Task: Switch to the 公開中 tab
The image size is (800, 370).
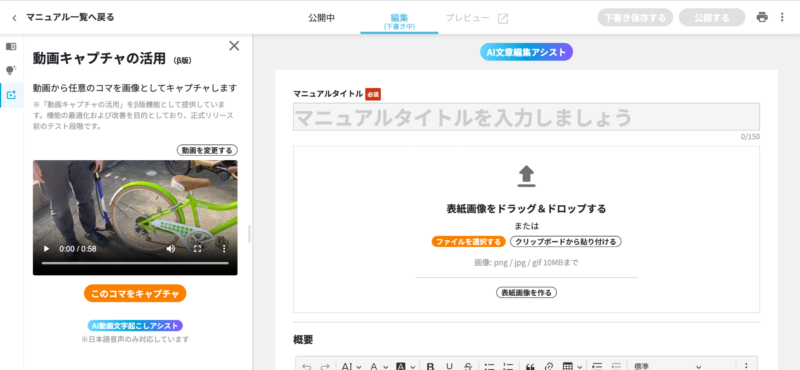Action: coord(321,18)
